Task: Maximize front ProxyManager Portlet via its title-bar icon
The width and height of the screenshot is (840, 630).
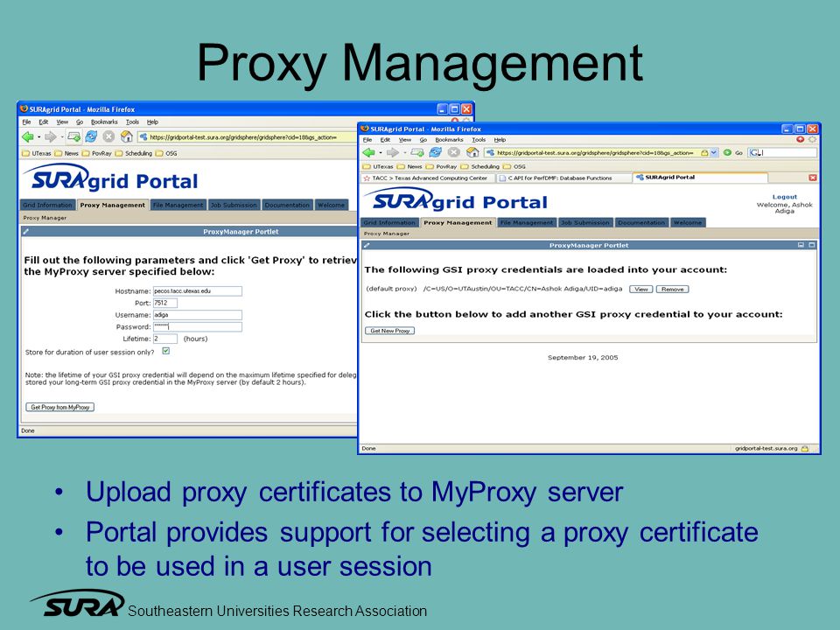Action: click(812, 245)
